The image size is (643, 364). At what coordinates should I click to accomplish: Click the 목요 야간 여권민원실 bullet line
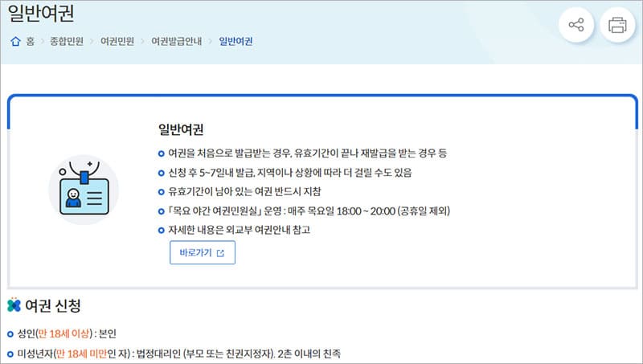pyautogui.click(x=309, y=211)
